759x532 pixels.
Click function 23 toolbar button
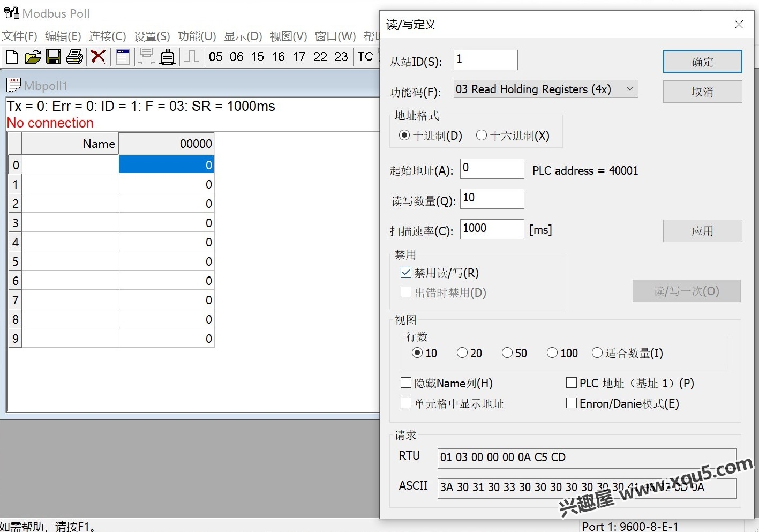pyautogui.click(x=341, y=57)
